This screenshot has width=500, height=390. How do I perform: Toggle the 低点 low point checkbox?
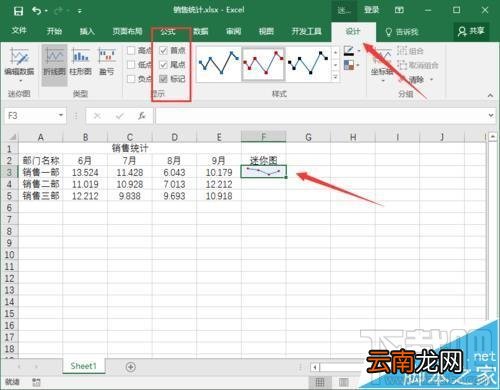131,65
